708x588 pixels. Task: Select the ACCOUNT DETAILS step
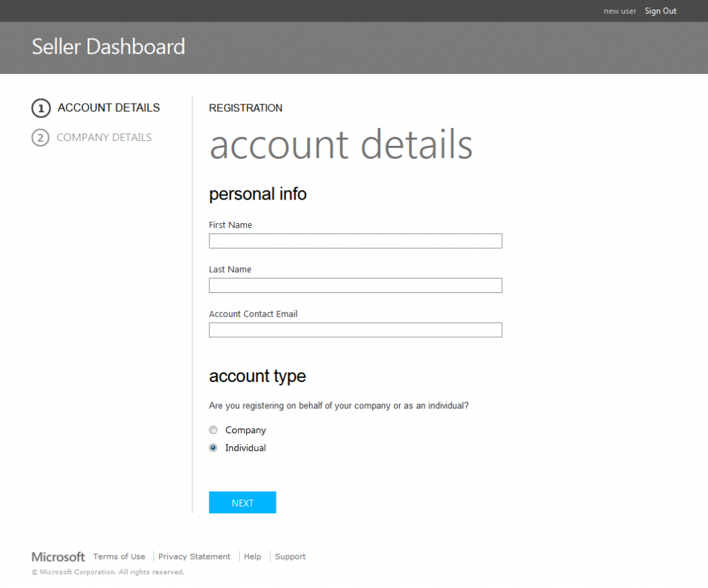pyautogui.click(x=108, y=108)
